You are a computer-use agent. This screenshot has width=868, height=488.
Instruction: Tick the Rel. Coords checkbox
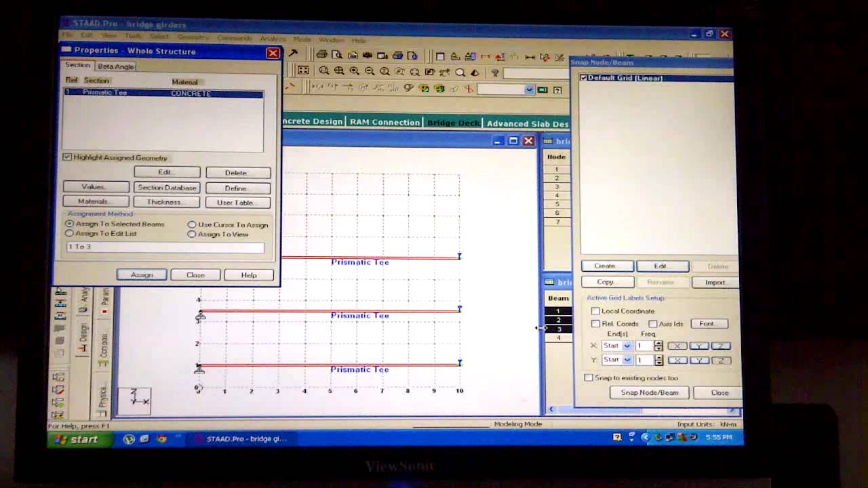point(595,324)
